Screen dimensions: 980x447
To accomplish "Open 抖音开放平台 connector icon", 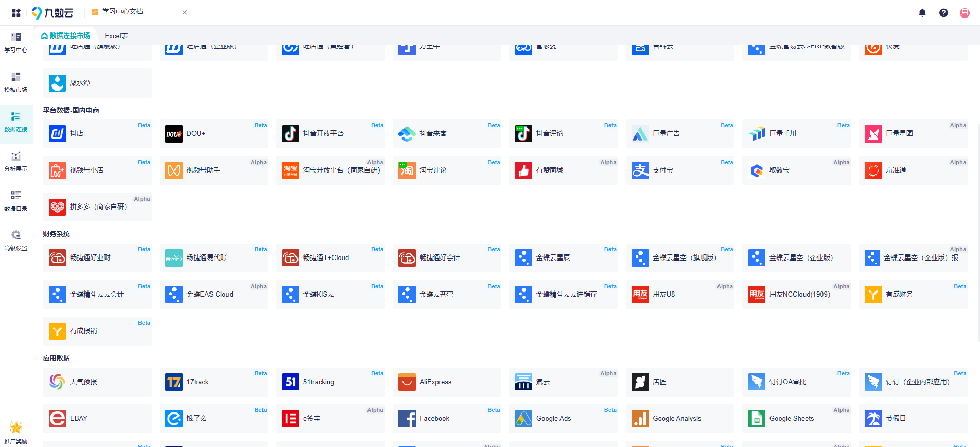I will coord(290,133).
